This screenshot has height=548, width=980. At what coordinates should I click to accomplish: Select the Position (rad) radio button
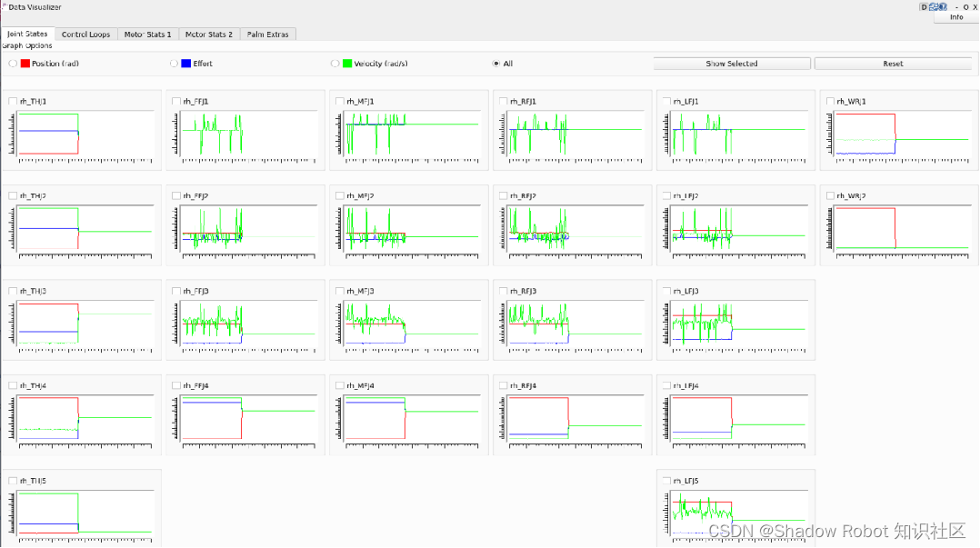pos(13,64)
